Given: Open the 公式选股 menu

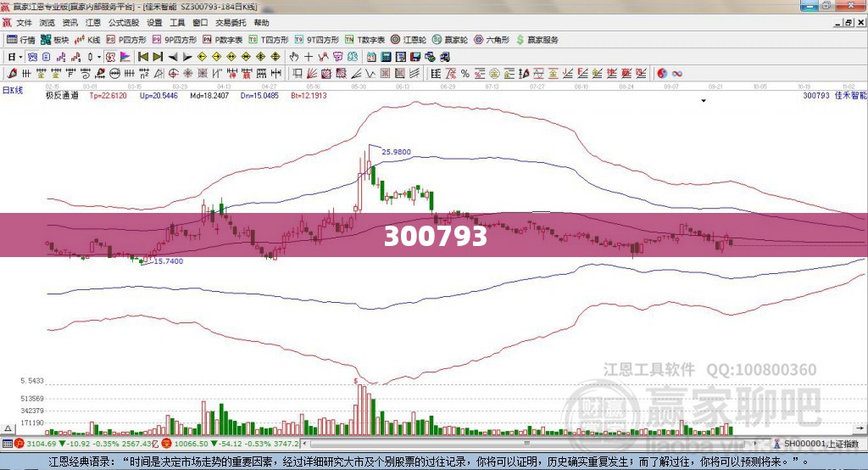Looking at the screenshot, I should tap(124, 23).
